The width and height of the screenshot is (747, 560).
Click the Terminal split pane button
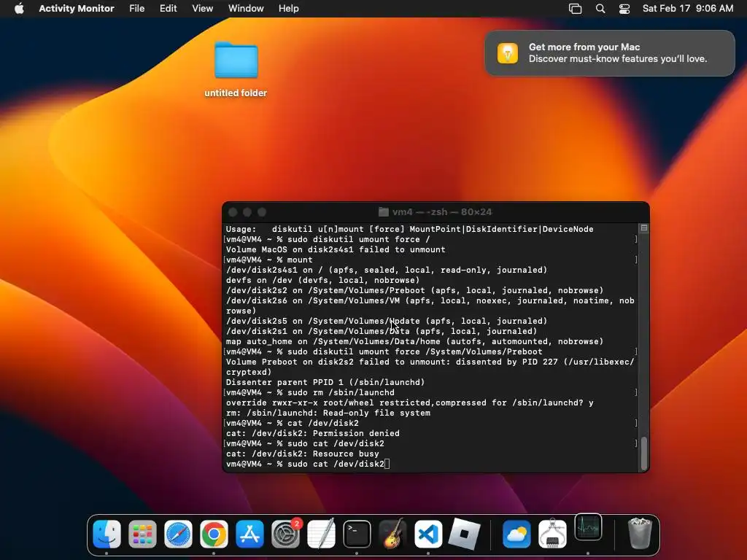[644, 228]
